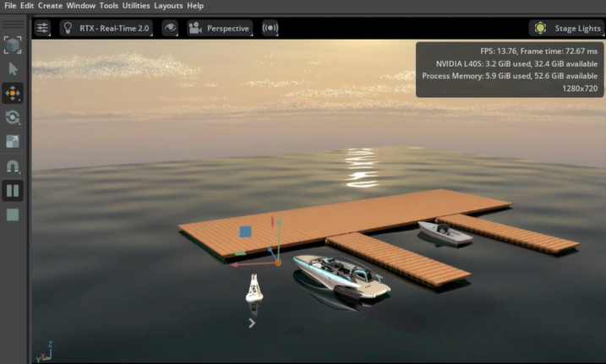
Task: Click the broadcast streaming icon
Action: (270, 28)
